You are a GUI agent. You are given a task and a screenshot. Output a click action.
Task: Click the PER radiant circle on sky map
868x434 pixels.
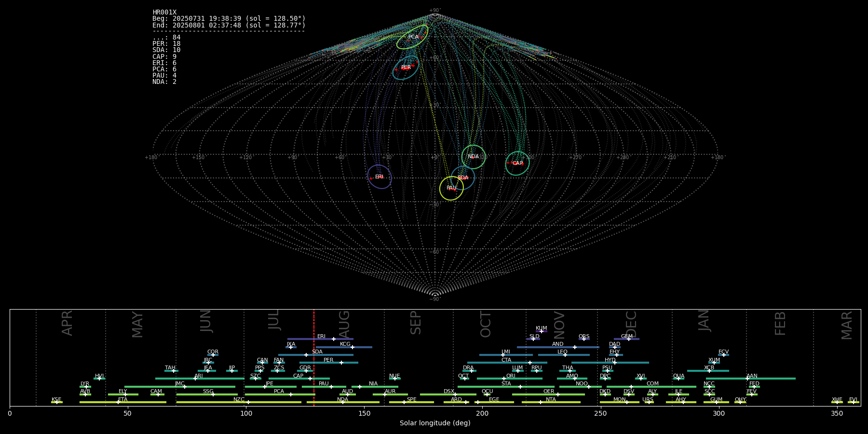(406, 68)
